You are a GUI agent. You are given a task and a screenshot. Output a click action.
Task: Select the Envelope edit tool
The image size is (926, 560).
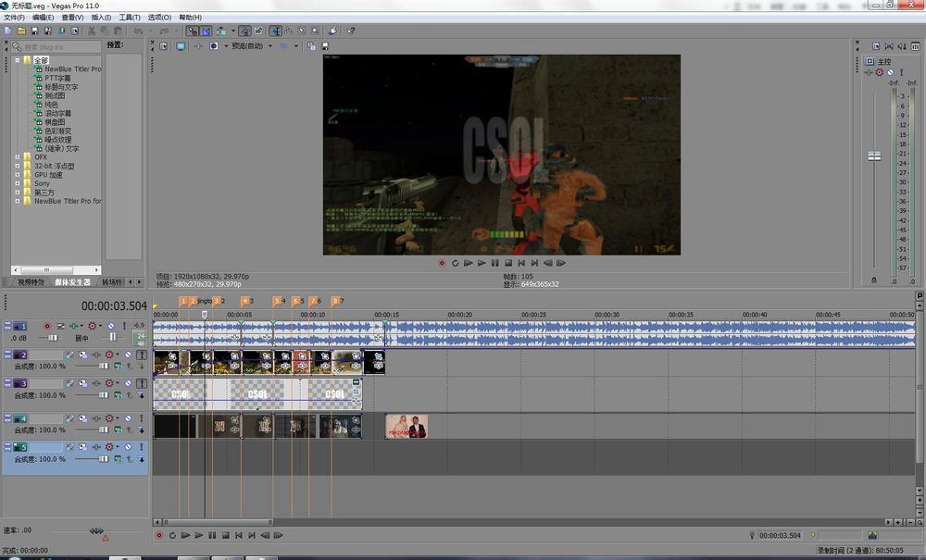(289, 31)
